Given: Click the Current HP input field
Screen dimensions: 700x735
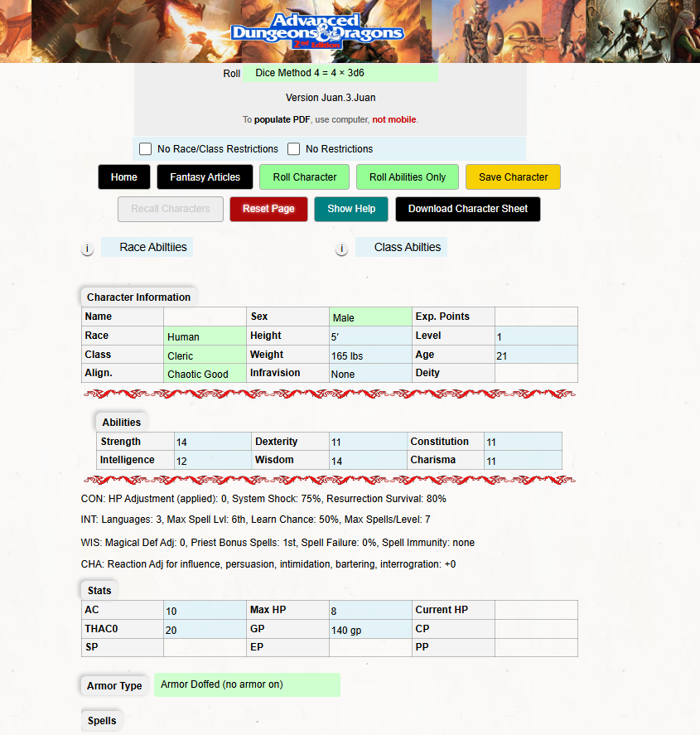Looking at the screenshot, I should (x=536, y=610).
